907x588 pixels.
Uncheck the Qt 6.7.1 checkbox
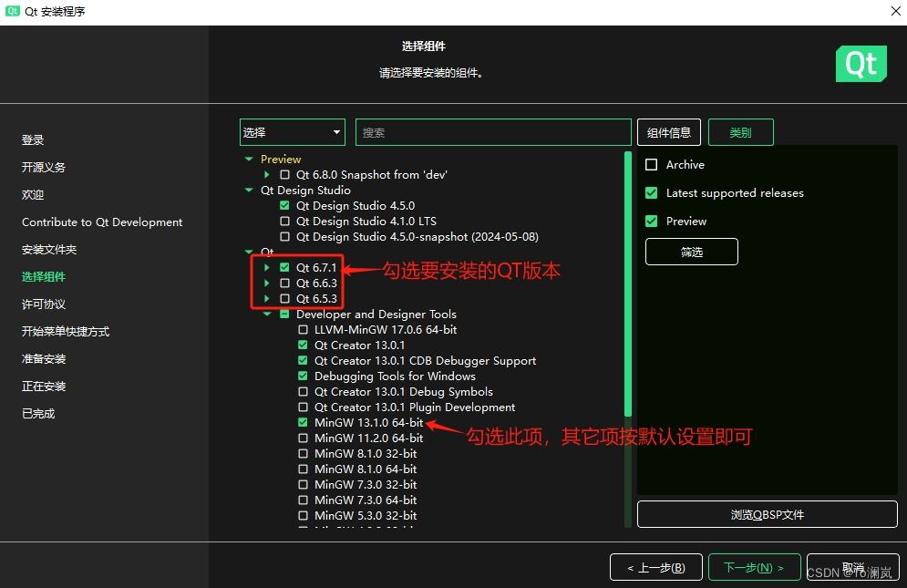(x=284, y=267)
